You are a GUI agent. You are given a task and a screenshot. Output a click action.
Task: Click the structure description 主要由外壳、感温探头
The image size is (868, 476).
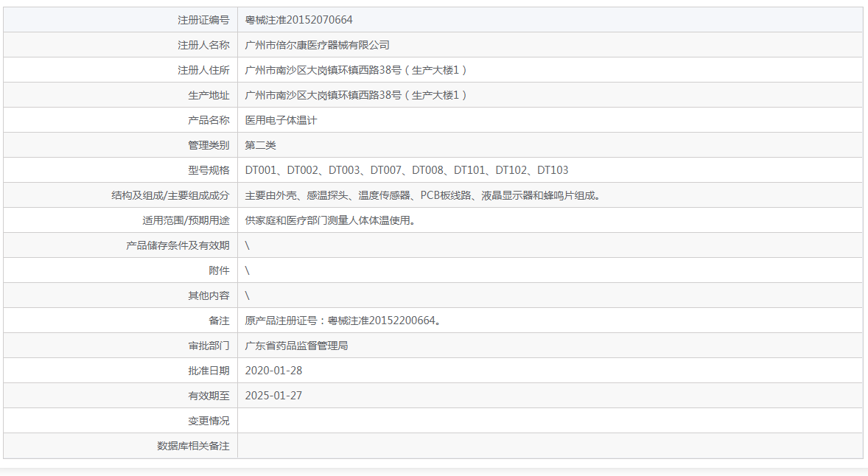424,195
